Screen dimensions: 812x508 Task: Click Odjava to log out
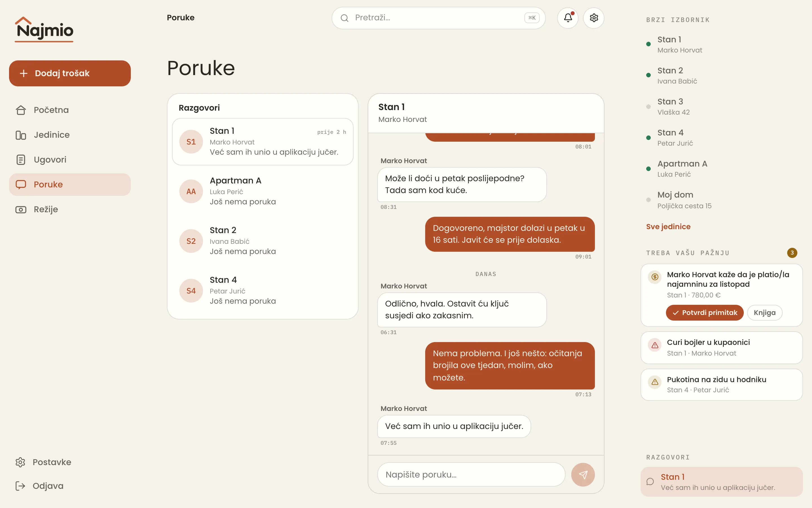[70, 486]
